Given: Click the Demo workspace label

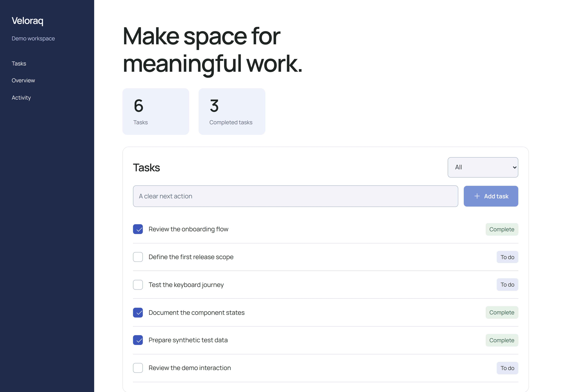Looking at the screenshot, I should [x=33, y=39].
